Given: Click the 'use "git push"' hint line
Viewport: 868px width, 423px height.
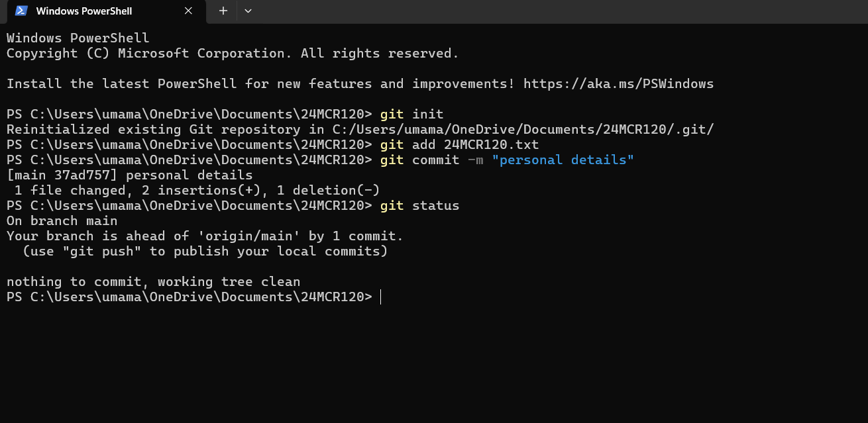Looking at the screenshot, I should (205, 252).
